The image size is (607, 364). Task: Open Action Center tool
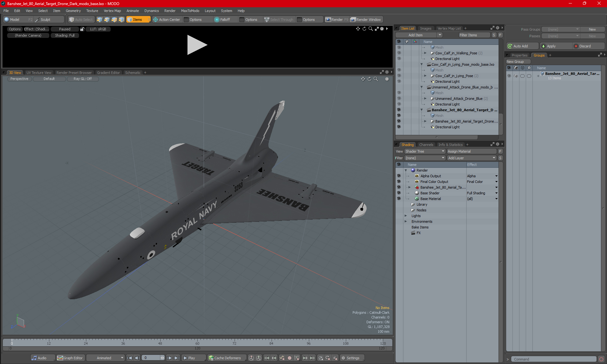[167, 20]
